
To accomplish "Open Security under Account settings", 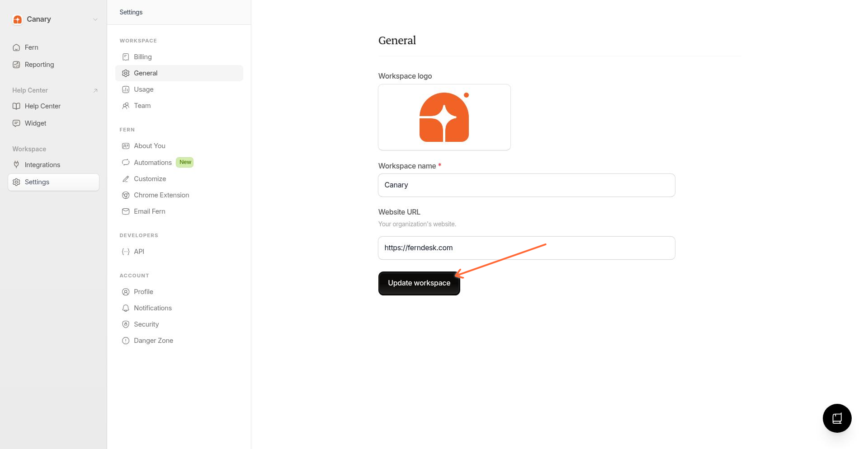I will [146, 324].
